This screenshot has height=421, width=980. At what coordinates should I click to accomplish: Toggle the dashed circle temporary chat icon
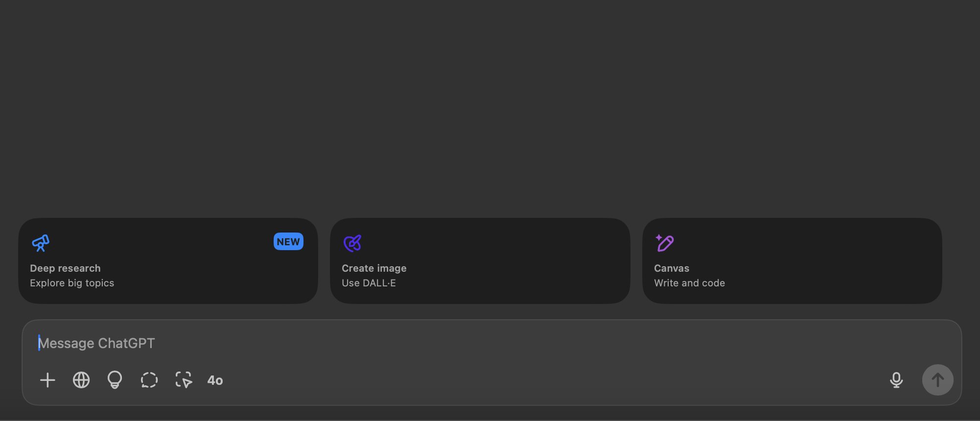click(149, 380)
